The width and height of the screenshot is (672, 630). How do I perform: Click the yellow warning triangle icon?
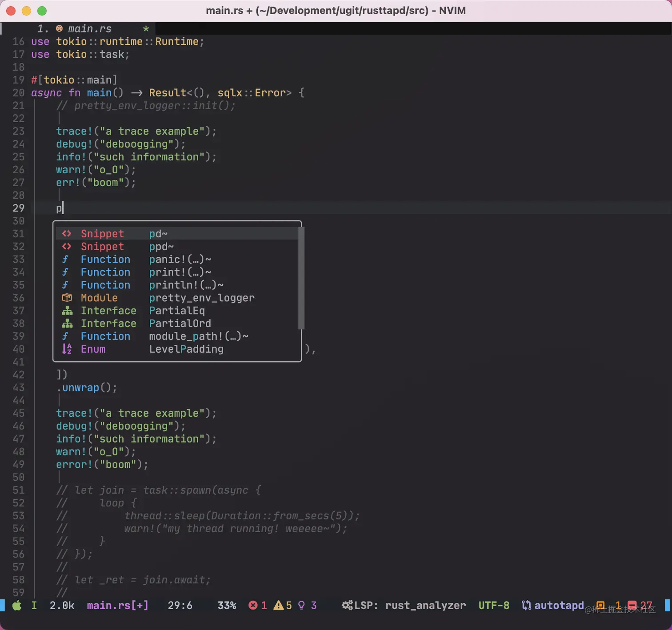point(278,605)
